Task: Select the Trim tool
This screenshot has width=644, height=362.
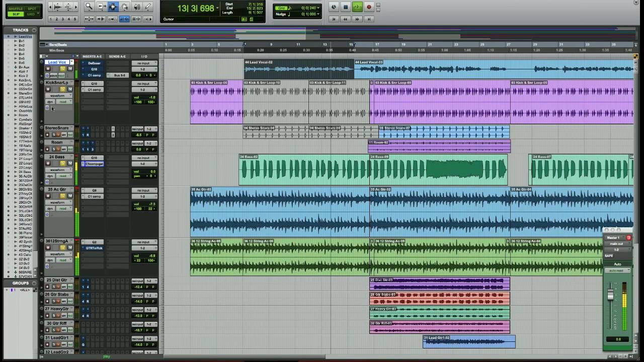Action: click(x=101, y=7)
